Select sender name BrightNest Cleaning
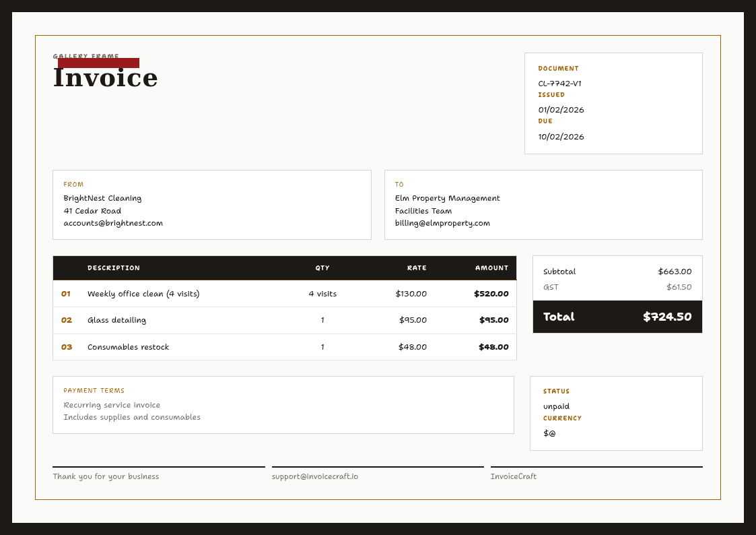 pyautogui.click(x=102, y=198)
